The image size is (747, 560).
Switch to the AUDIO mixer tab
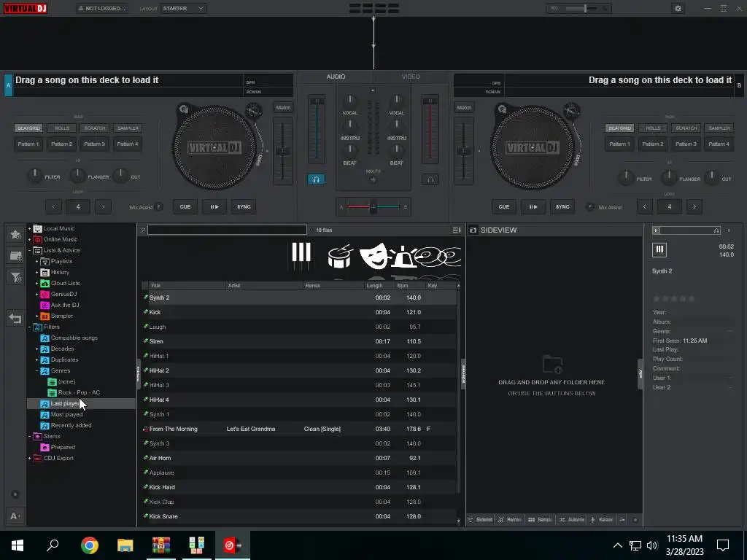point(336,77)
